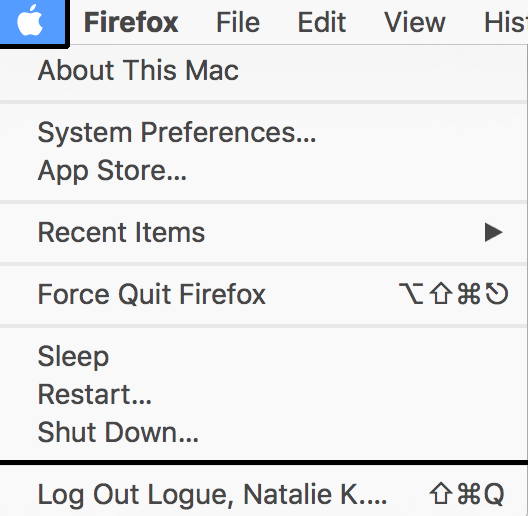Viewport: 528px width, 516px height.
Task: Click the option-key symbol in Force Quit row
Action: click(x=411, y=294)
